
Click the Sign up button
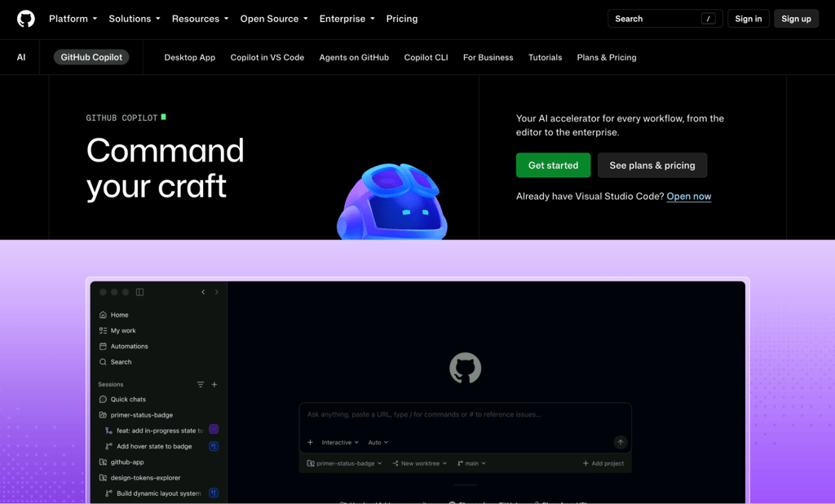[x=796, y=19]
